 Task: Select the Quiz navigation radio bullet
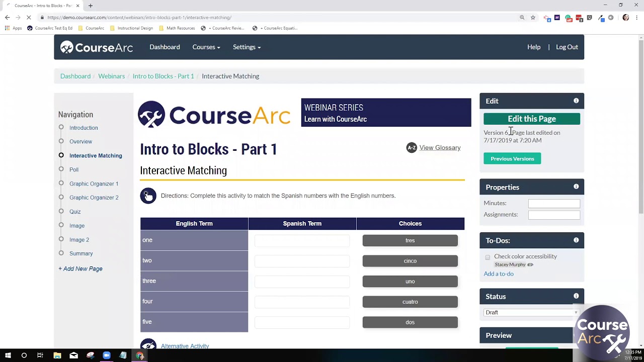pyautogui.click(x=61, y=211)
